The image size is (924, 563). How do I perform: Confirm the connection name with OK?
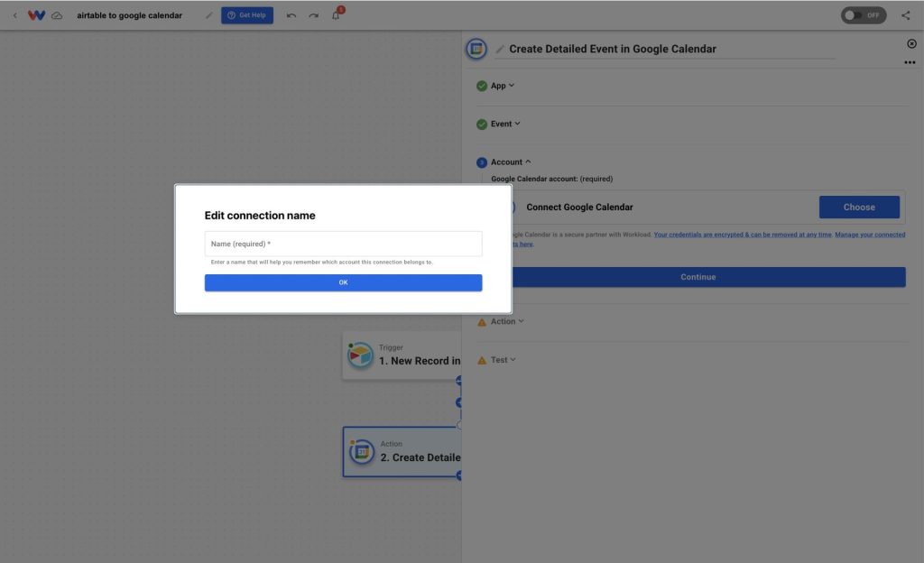tap(343, 282)
